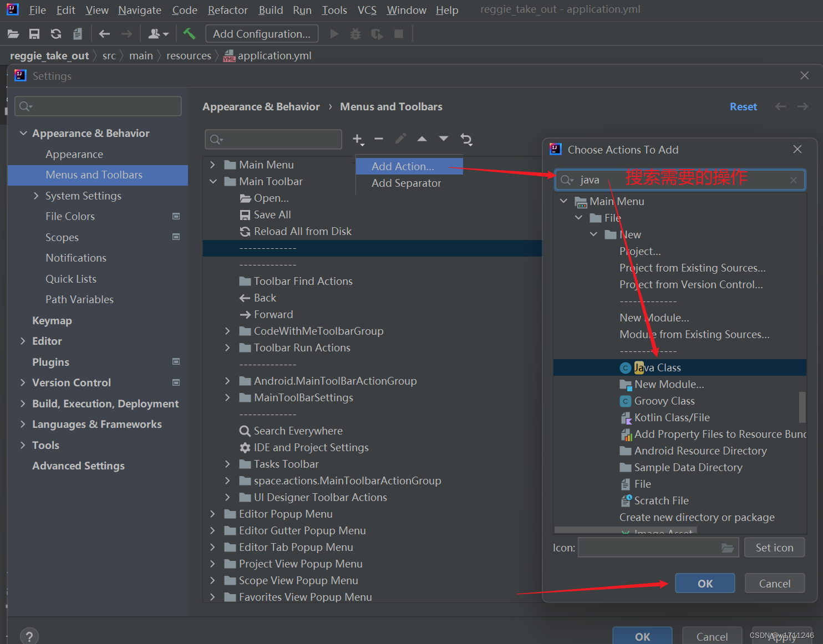Choose Add Action... from popup

pyautogui.click(x=409, y=166)
